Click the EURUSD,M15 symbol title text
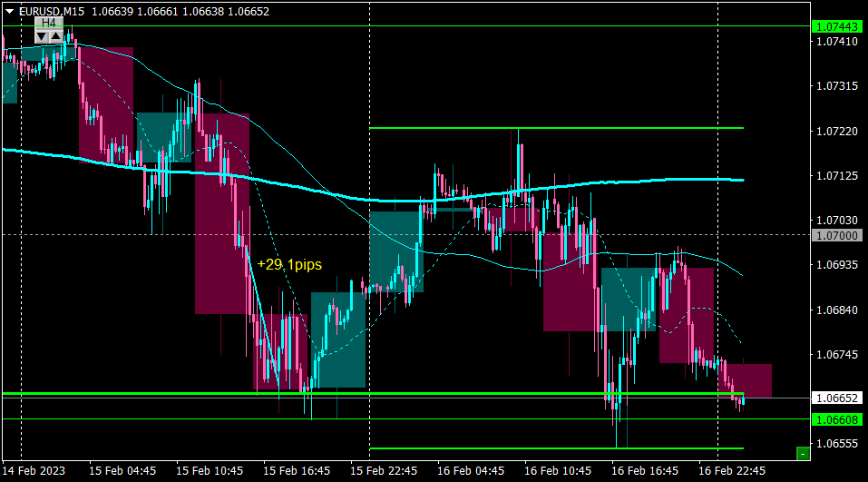This screenshot has width=868, height=482. pyautogui.click(x=52, y=12)
